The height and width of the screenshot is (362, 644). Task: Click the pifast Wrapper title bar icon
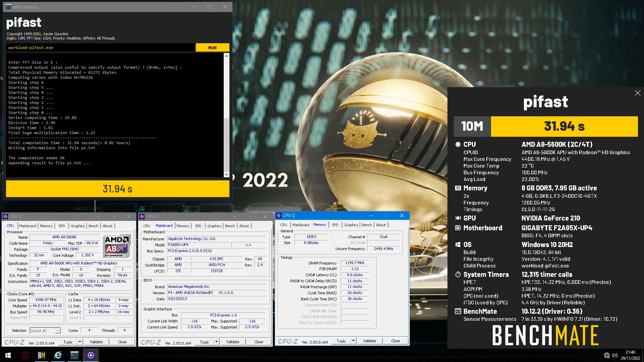(8, 7)
